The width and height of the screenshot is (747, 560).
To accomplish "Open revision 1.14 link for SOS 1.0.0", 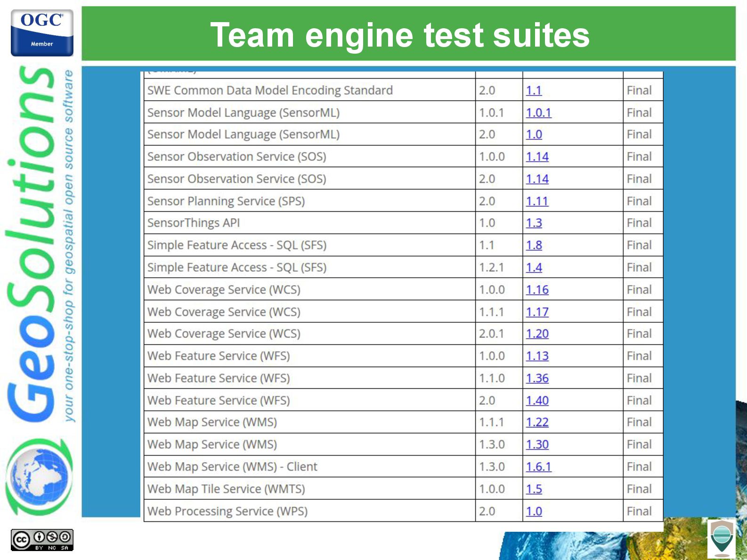I will click(537, 157).
